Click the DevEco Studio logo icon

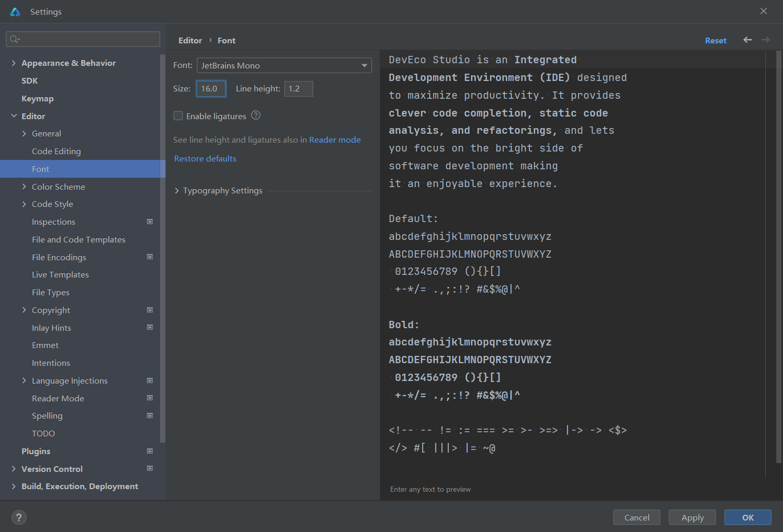[15, 11]
